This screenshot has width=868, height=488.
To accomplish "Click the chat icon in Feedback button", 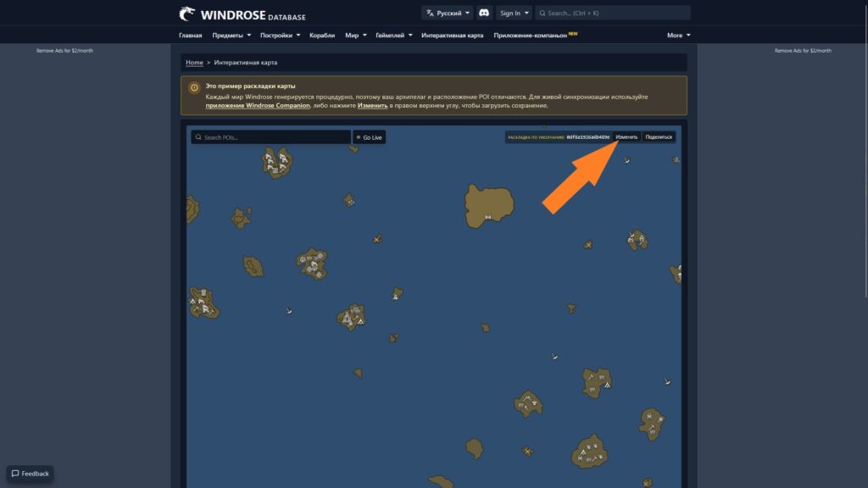I will coord(15,474).
